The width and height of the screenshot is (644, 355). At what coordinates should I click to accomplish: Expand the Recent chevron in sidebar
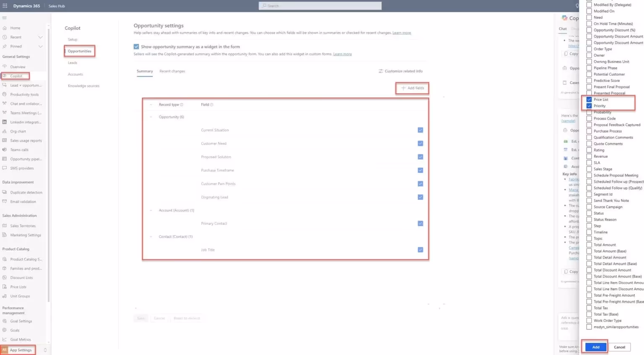tap(41, 37)
